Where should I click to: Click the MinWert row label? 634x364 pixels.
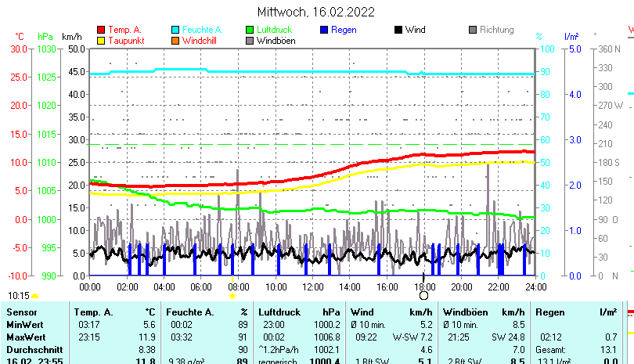click(x=23, y=324)
